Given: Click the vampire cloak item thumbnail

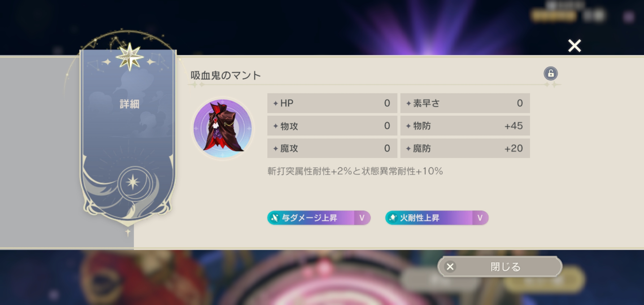Looking at the screenshot, I should coord(223,128).
